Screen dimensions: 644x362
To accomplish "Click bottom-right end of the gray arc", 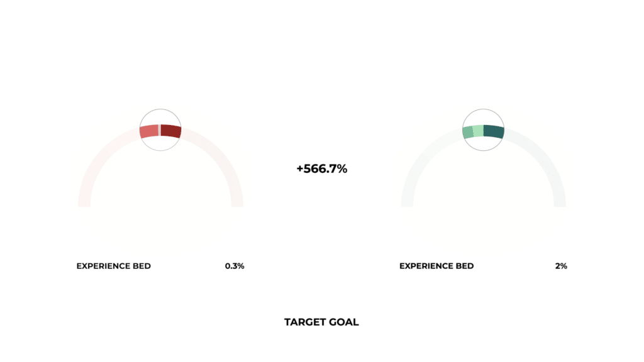I will (x=560, y=202).
